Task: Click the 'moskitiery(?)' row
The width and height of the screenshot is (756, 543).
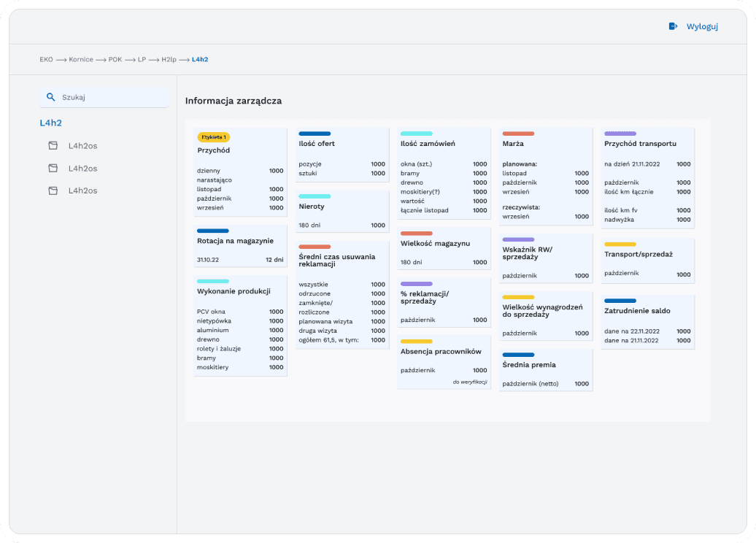Action: [444, 191]
